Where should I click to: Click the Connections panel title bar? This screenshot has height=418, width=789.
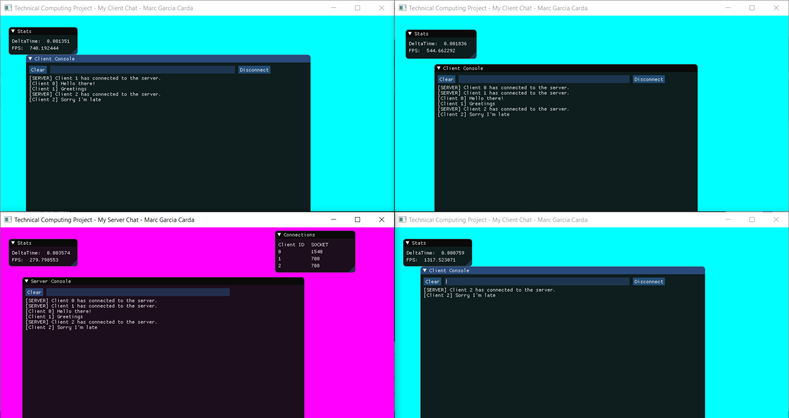315,234
